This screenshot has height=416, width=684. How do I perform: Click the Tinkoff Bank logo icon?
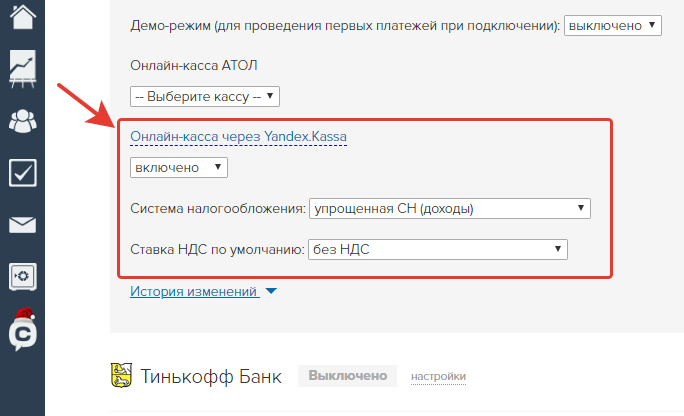121,375
